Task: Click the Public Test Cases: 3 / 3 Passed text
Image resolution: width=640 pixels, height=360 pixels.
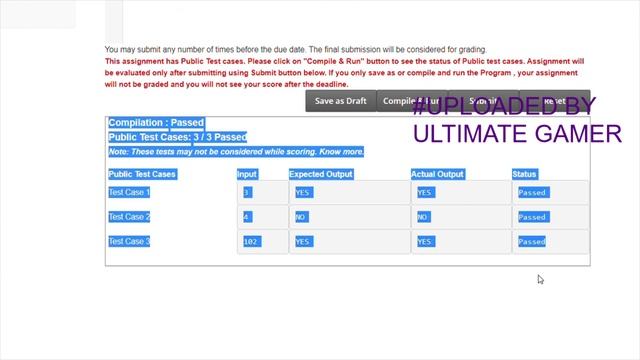Action: tap(178, 137)
